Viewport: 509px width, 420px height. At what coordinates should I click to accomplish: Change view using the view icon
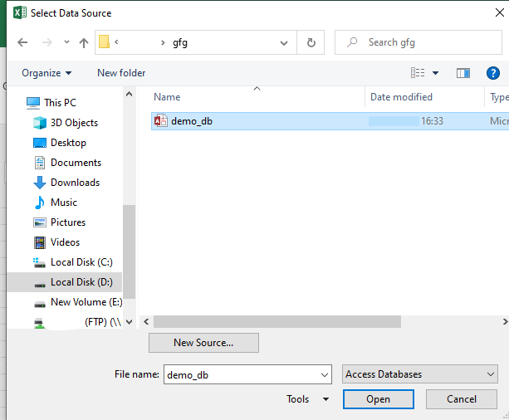[x=418, y=73]
